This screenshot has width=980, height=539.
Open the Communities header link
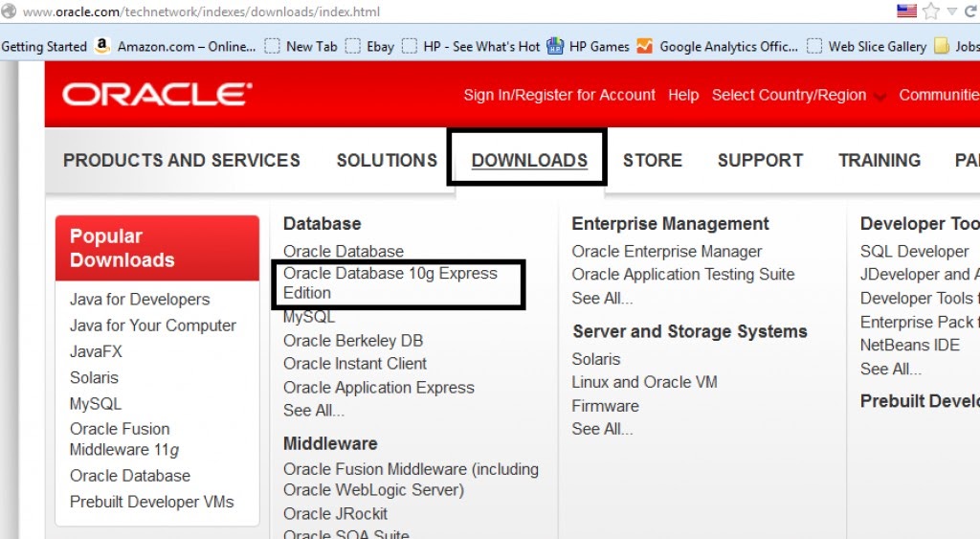pos(939,95)
